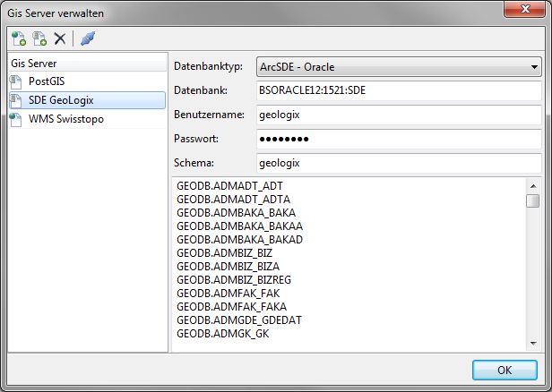The height and width of the screenshot is (392, 552).
Task: Click into the Schema field
Action: (x=399, y=163)
